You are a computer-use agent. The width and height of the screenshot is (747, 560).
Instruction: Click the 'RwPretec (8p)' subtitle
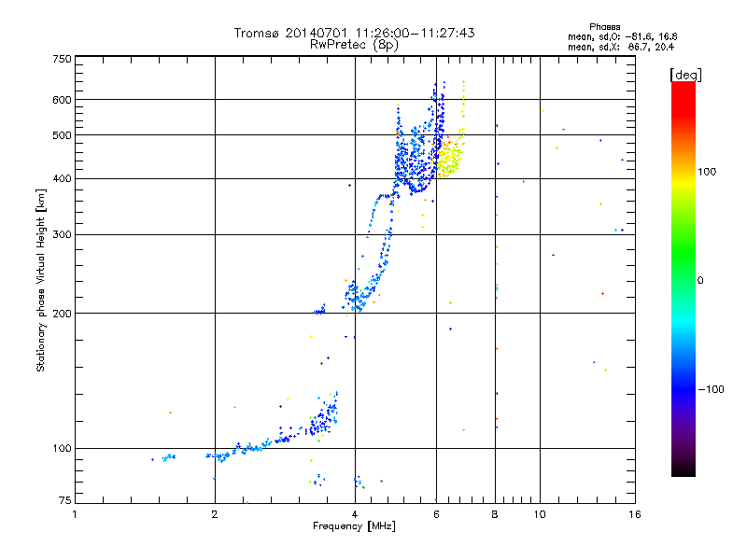point(354,45)
